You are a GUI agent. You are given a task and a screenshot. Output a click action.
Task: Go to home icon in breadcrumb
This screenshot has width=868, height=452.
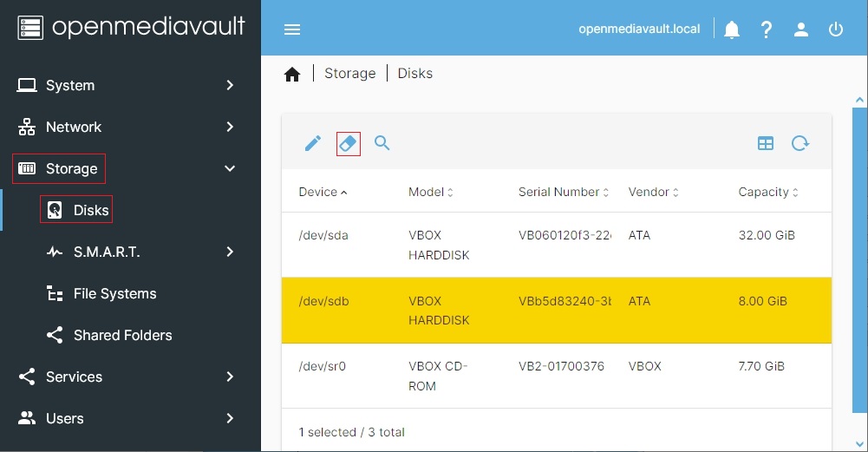pyautogui.click(x=292, y=75)
